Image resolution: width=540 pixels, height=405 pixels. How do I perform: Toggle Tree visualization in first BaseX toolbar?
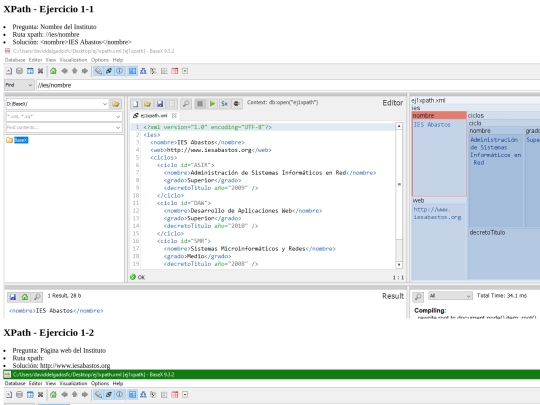143,71
